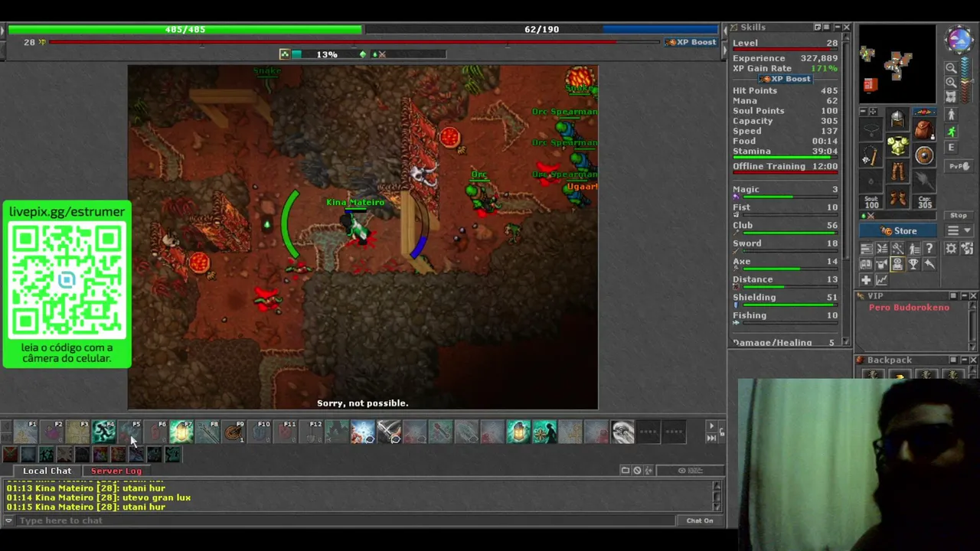Select the boots equipment slot
980x551 pixels.
pos(897,199)
